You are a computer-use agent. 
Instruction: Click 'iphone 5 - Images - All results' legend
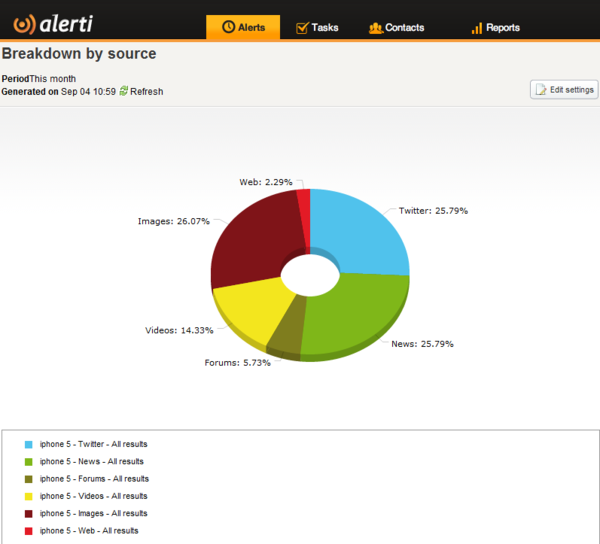tap(94, 513)
